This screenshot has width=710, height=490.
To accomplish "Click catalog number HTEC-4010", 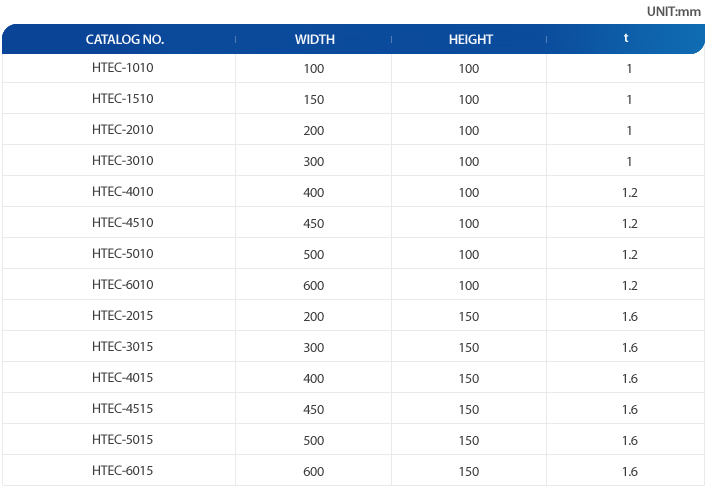I will point(123,192).
